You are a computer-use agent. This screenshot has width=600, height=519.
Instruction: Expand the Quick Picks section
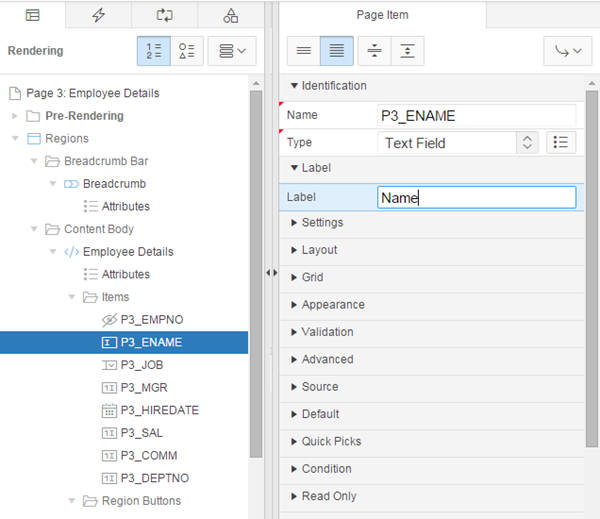point(294,442)
